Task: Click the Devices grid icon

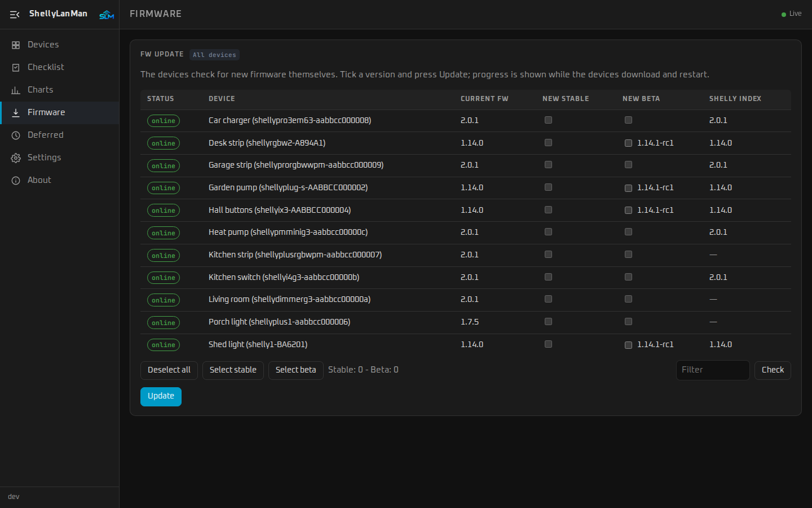Action: (x=16, y=45)
